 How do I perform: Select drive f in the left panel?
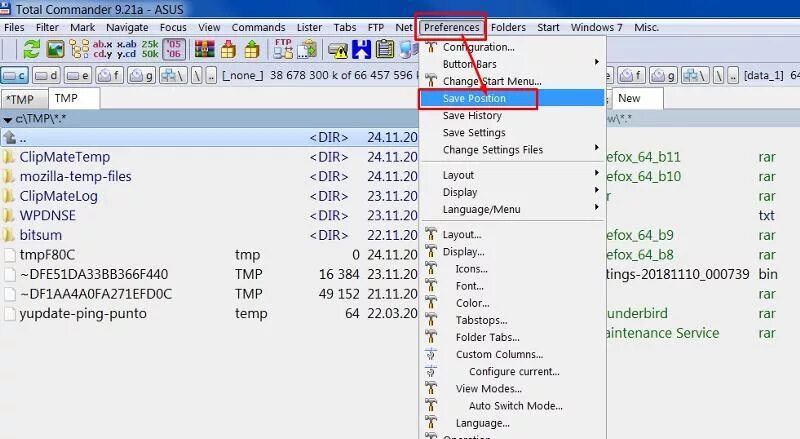[110, 76]
